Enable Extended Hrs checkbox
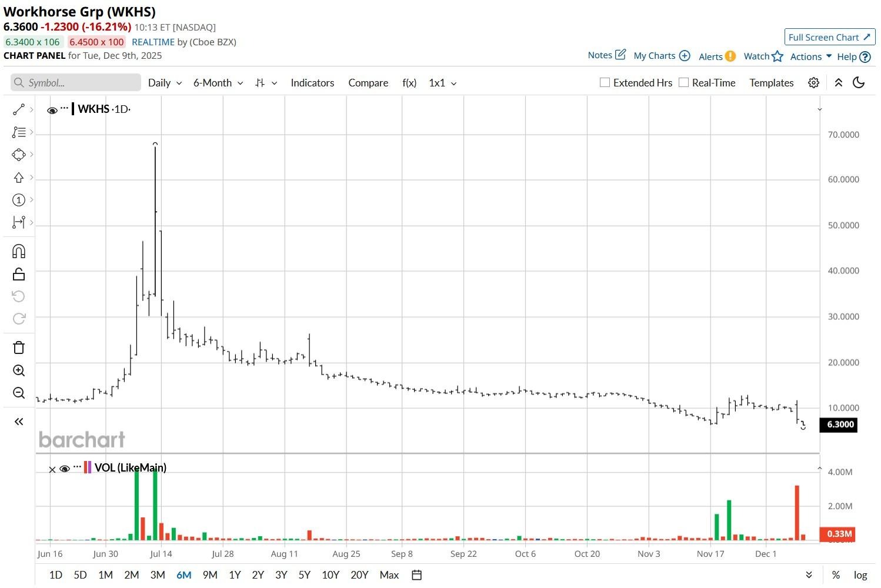881x588 pixels. point(605,83)
